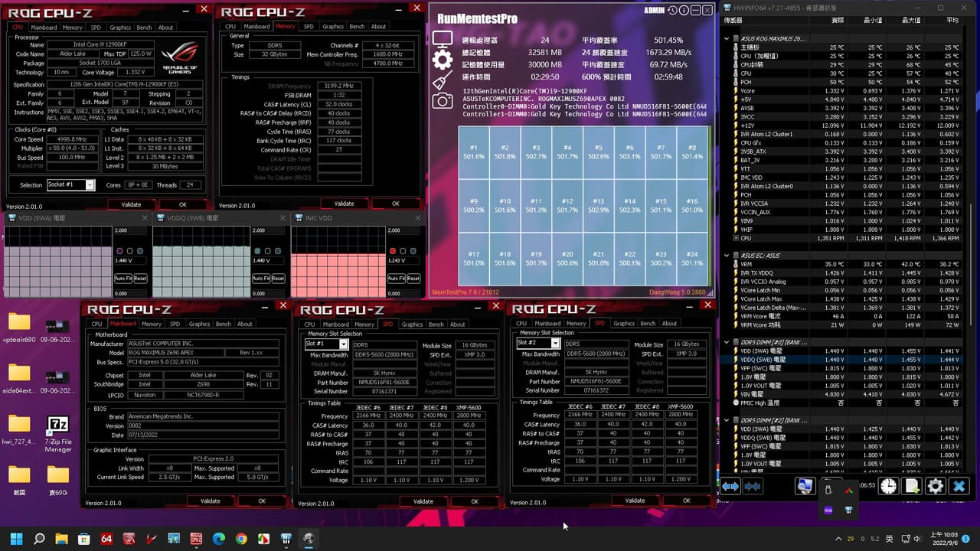The height and width of the screenshot is (551, 980).
Task: Toggle third dot in IMC VDD graph
Action: click(413, 251)
